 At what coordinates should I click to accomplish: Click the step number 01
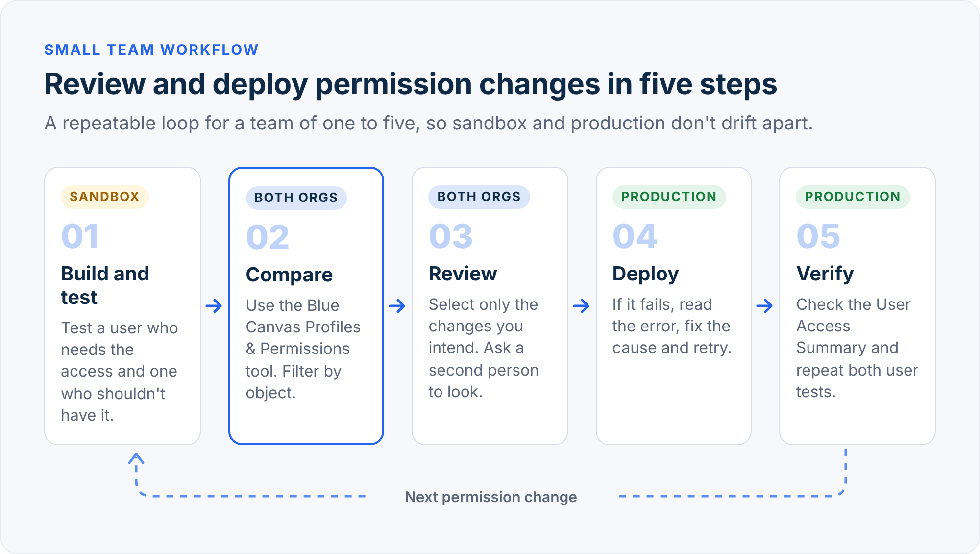(x=80, y=236)
